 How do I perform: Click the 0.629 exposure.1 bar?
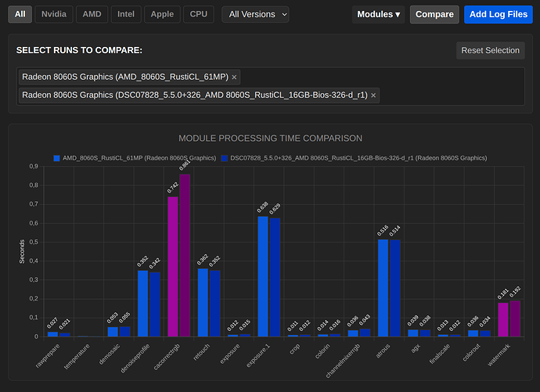(275, 278)
